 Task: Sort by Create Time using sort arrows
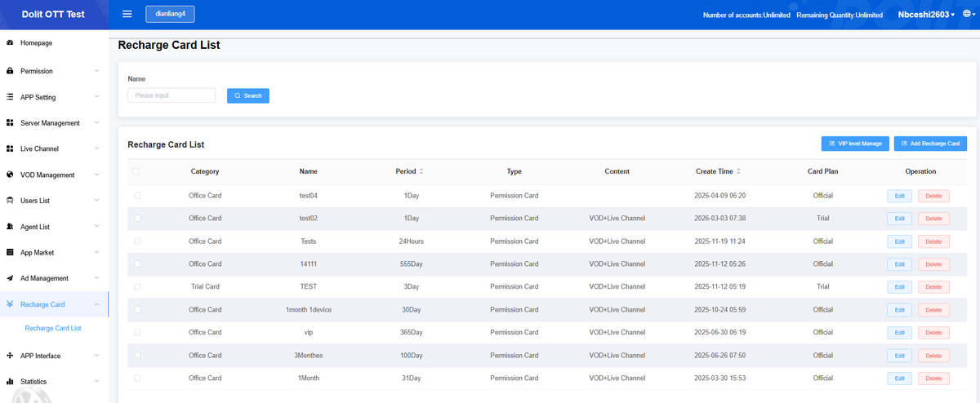click(x=738, y=171)
